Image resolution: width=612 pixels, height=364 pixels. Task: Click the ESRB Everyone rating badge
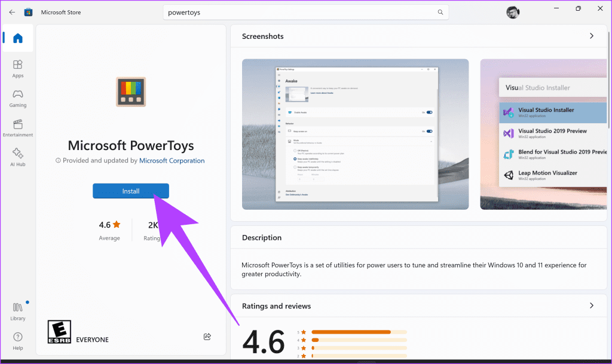(x=59, y=332)
